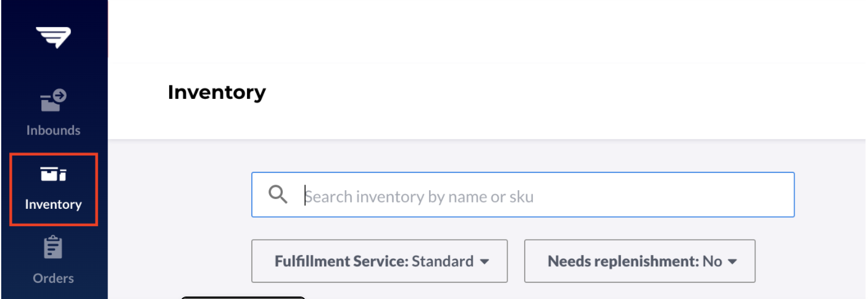Click the Inventory boxes icon
This screenshot has height=299, width=868.
(x=54, y=174)
